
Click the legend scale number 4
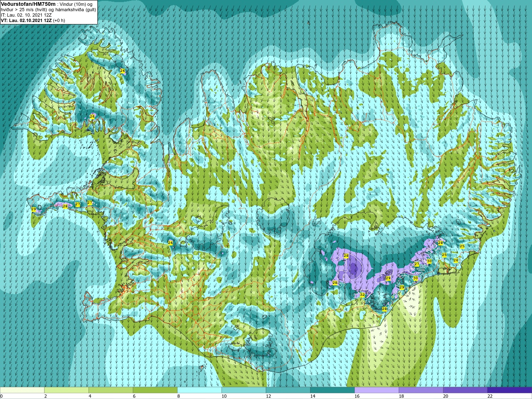coord(90,396)
